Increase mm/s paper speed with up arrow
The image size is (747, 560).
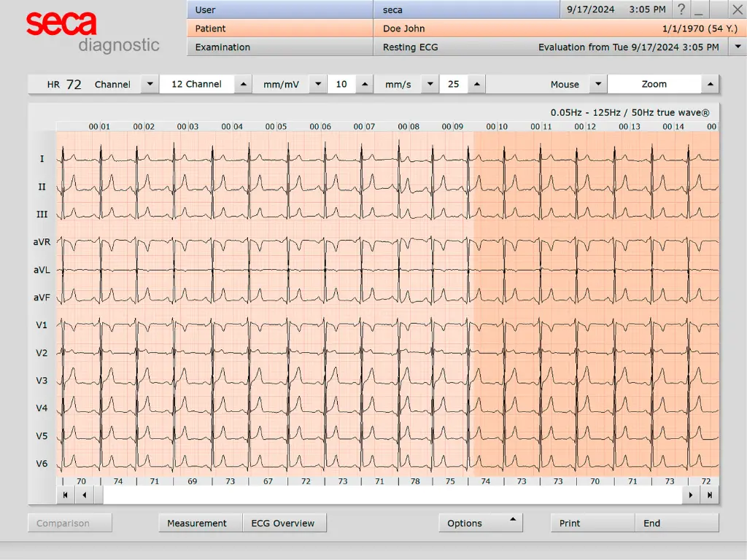pyautogui.click(x=477, y=84)
